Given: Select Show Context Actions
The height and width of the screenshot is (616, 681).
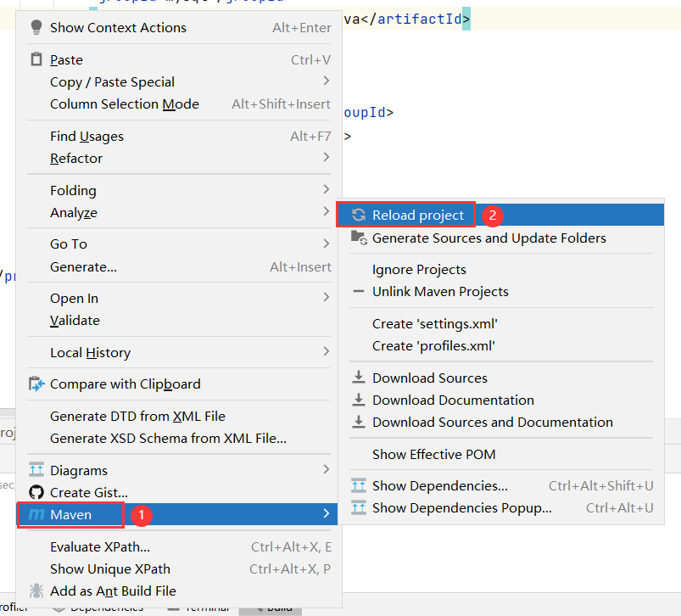Looking at the screenshot, I should tap(179, 27).
